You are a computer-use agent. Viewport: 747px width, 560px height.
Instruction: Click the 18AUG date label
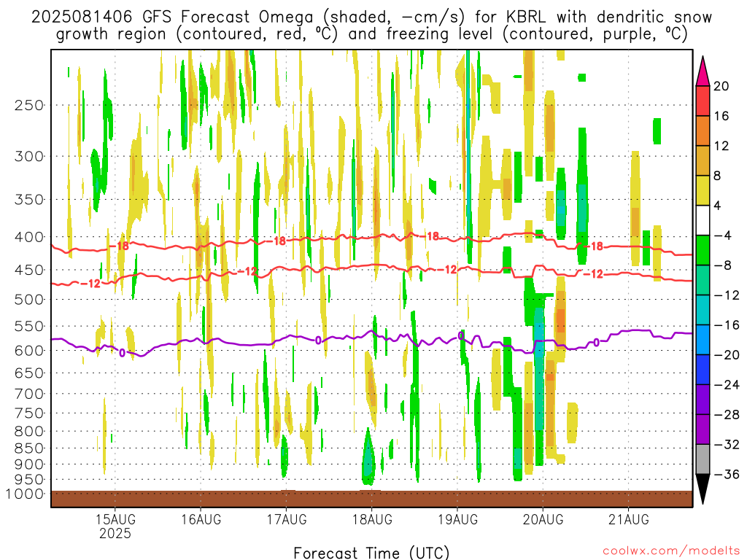tap(371, 519)
